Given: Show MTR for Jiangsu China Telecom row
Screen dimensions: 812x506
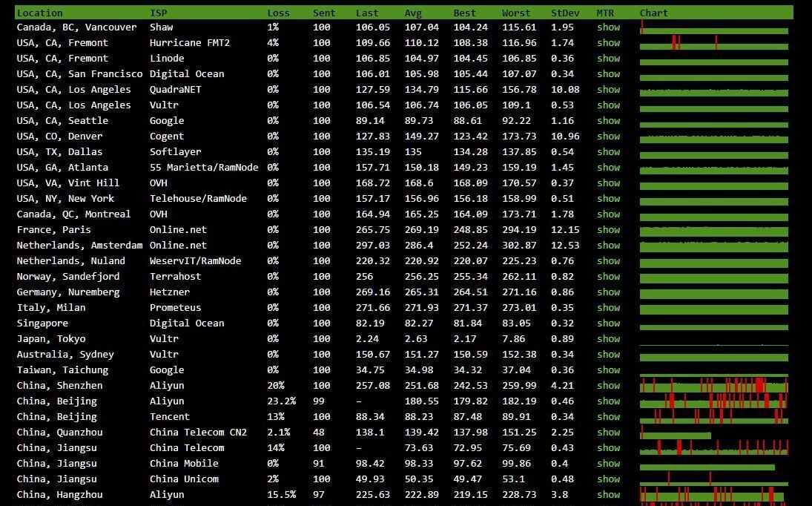Looking at the screenshot, I should click(609, 447).
